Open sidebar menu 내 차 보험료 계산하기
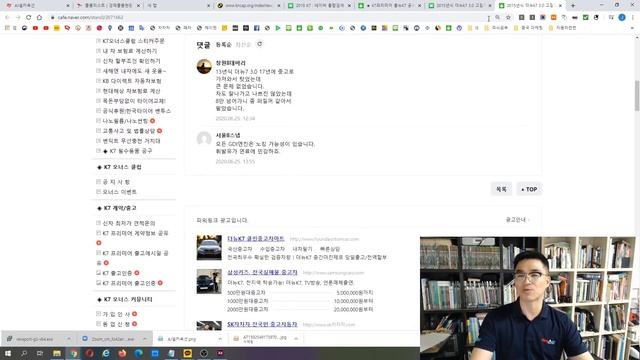Viewport: 640px width, 360px height. click(130, 51)
